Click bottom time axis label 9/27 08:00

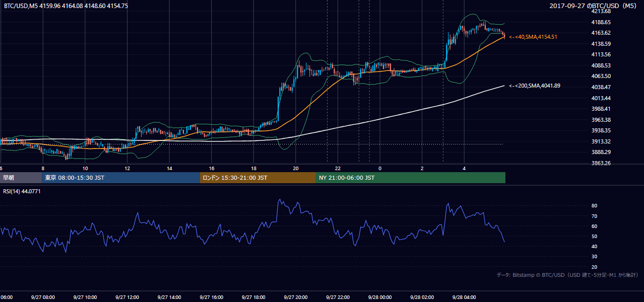43,297
